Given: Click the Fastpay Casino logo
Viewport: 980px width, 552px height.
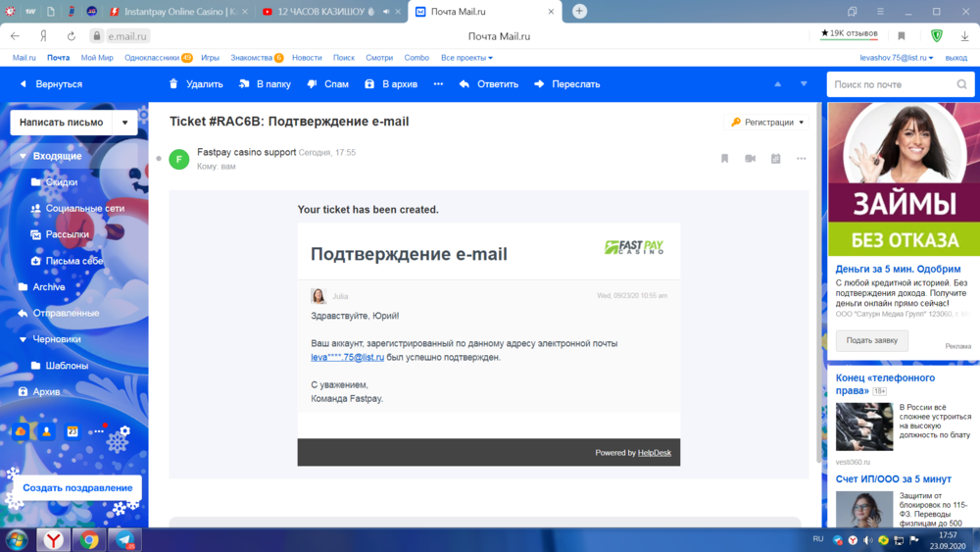Looking at the screenshot, I should pyautogui.click(x=634, y=247).
